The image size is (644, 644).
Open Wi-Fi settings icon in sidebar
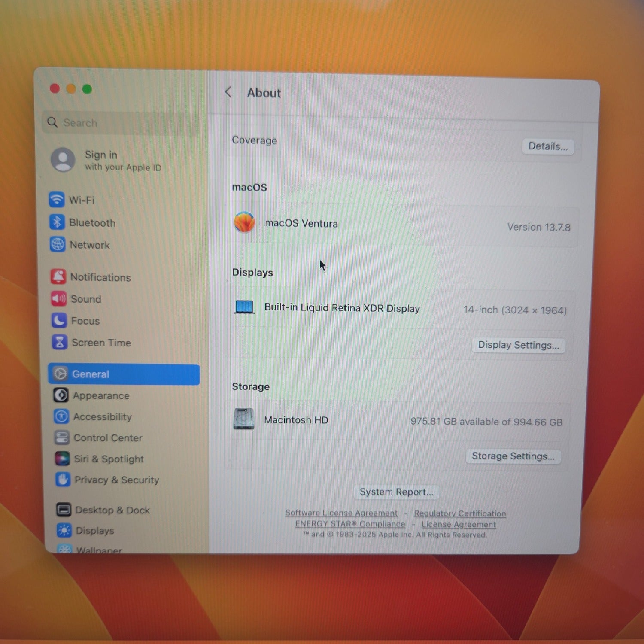[x=57, y=199]
